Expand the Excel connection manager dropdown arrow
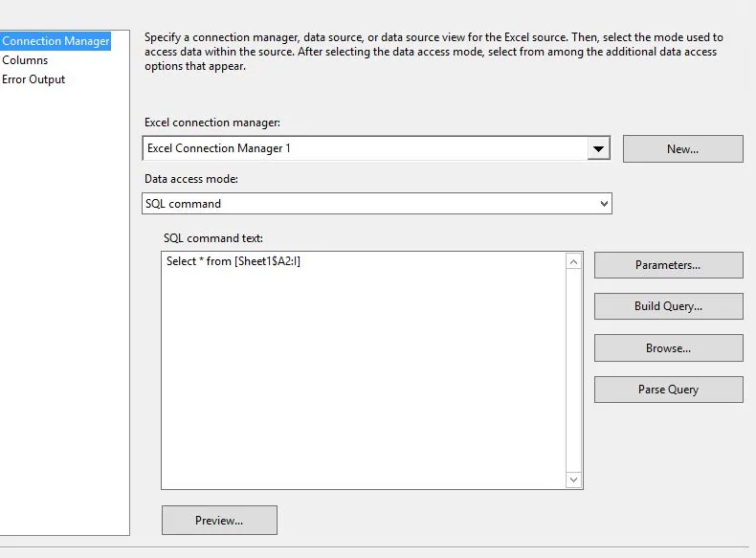This screenshot has height=558, width=756. 598,148
